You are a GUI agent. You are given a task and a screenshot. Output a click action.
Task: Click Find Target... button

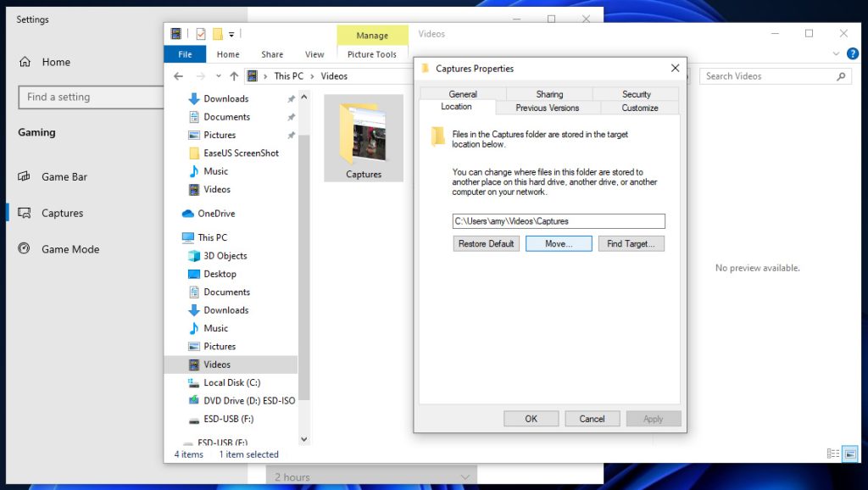(x=631, y=243)
